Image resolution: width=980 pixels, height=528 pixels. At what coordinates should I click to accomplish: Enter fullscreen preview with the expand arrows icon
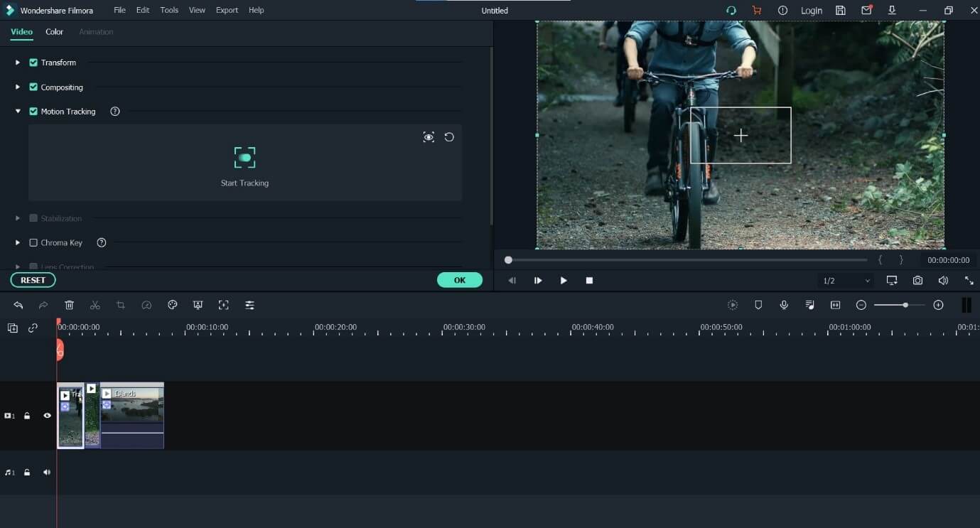(969, 281)
